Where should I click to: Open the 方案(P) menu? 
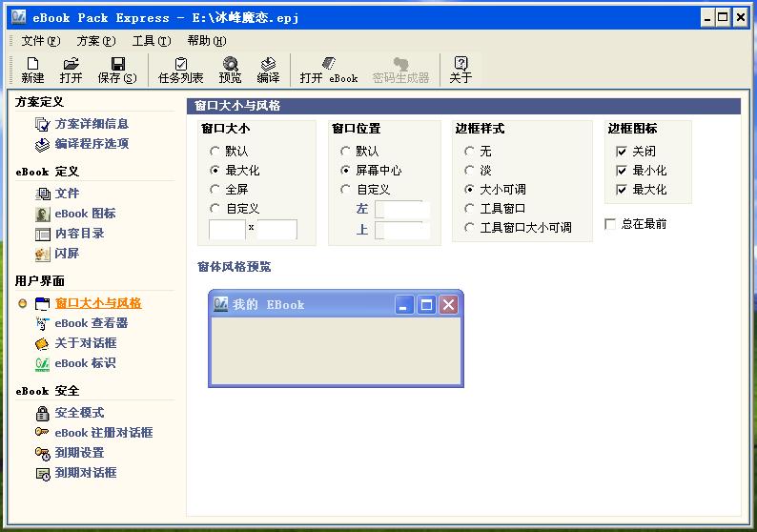click(96, 41)
